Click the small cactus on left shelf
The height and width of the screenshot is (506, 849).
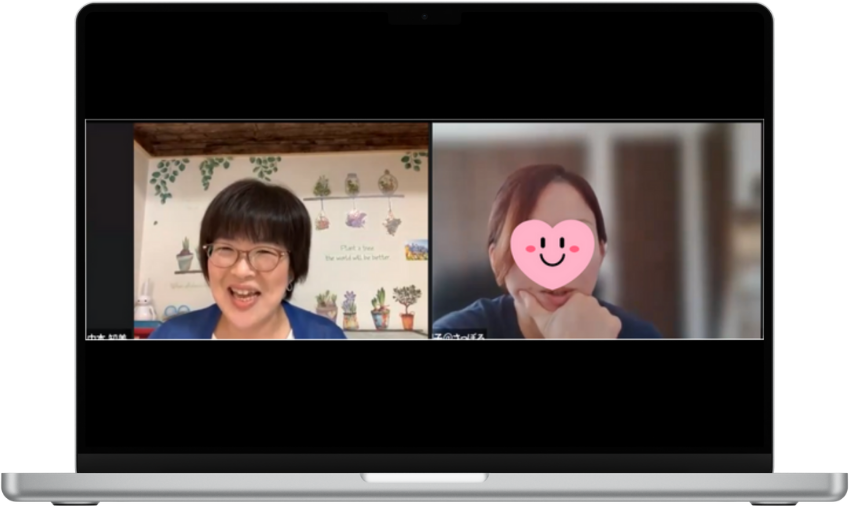[x=185, y=256]
